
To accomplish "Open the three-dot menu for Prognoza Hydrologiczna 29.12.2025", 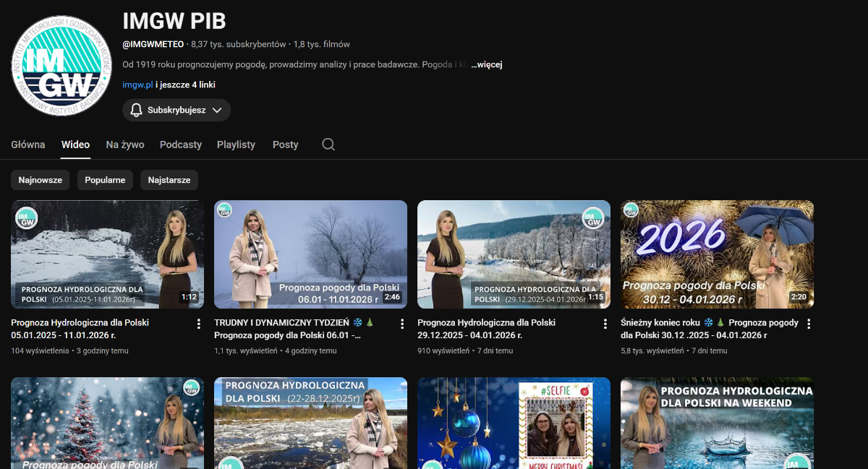I will tap(605, 324).
